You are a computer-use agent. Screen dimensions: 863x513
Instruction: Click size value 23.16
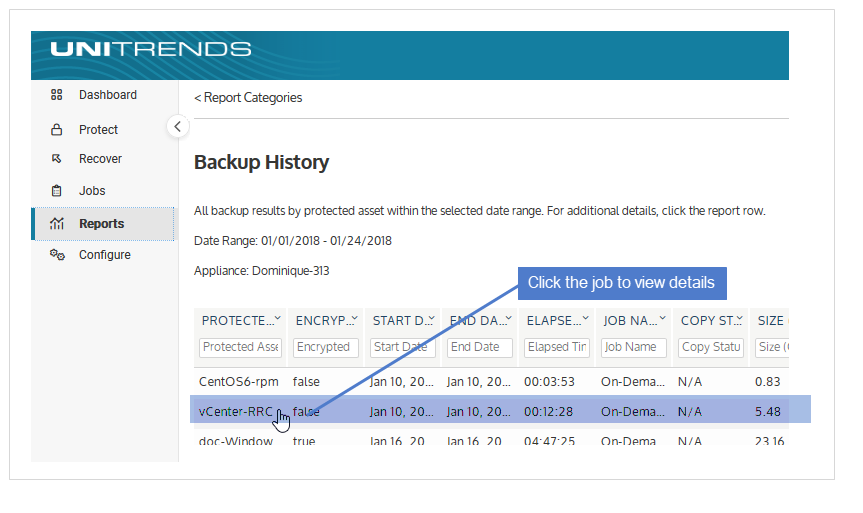[x=769, y=441]
